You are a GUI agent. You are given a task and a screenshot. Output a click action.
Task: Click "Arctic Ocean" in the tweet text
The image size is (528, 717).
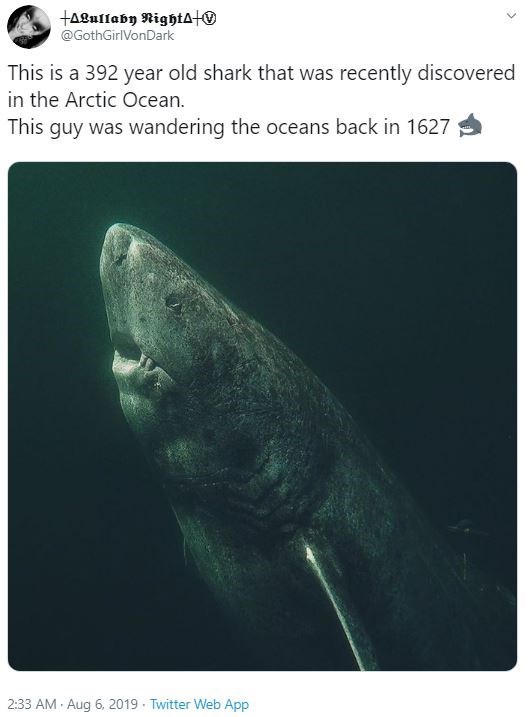(x=124, y=100)
